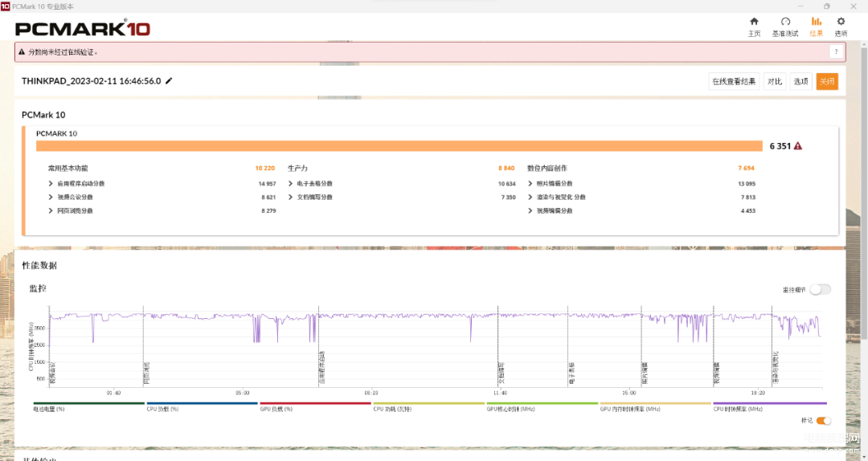Click the Essentials total score 10 220
The width and height of the screenshot is (868, 461).
[x=264, y=168]
